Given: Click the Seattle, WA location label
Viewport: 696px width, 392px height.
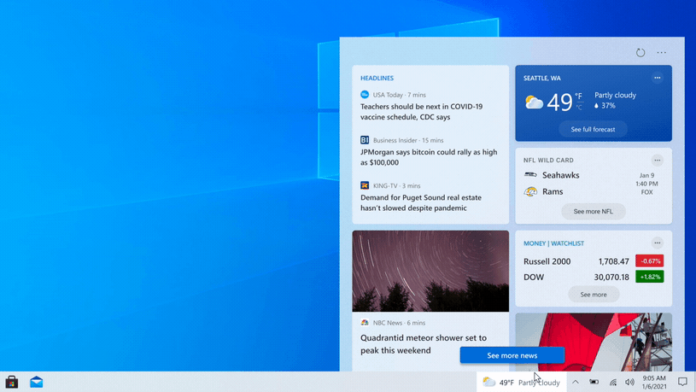Looking at the screenshot, I should click(x=542, y=78).
